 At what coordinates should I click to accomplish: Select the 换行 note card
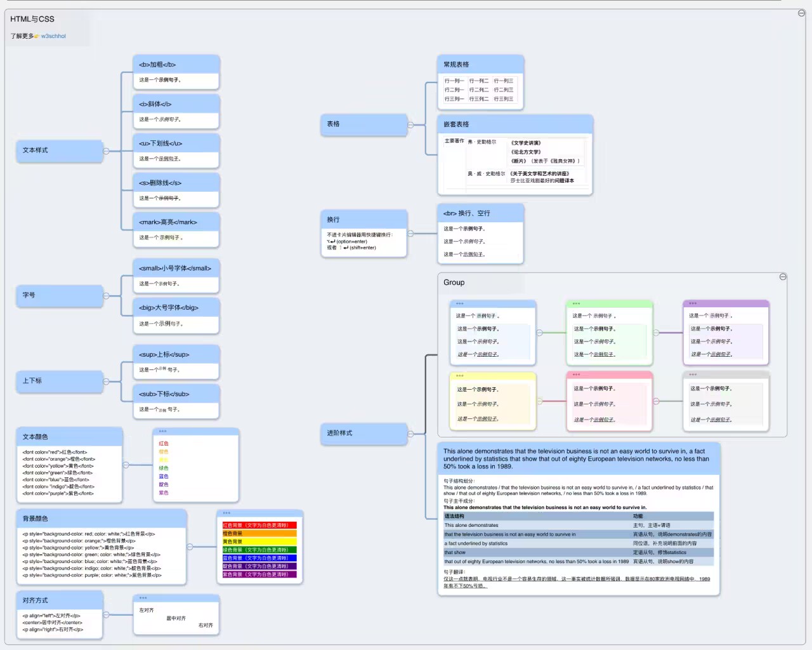tap(363, 234)
